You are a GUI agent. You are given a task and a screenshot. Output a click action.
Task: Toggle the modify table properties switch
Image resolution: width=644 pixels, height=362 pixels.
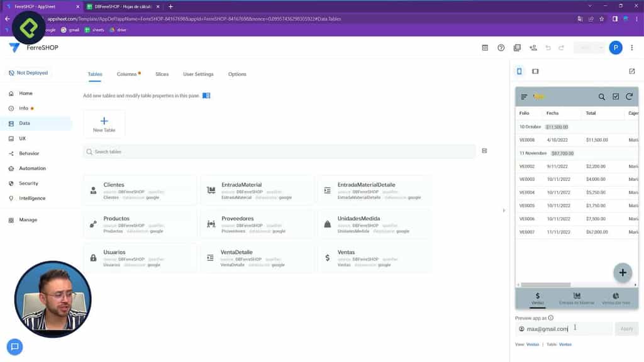click(x=208, y=96)
